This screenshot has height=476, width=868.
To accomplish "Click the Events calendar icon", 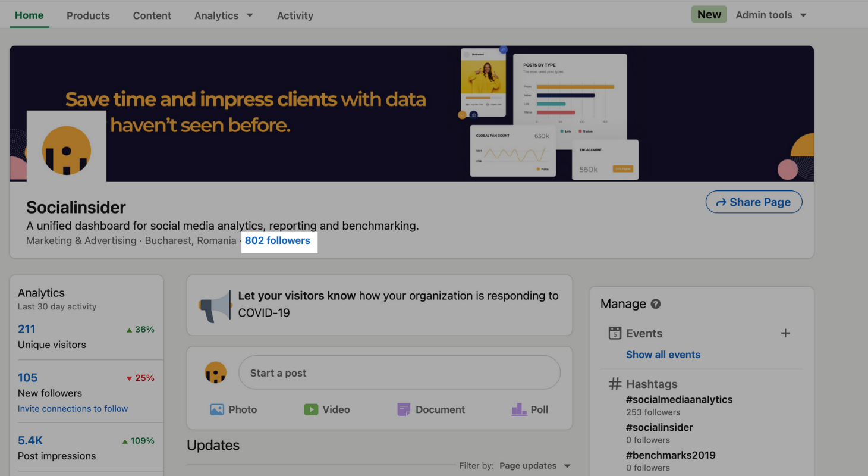I will point(615,333).
